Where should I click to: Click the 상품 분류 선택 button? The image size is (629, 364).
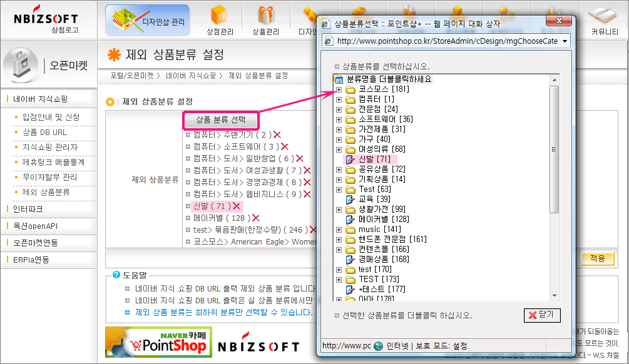221,119
